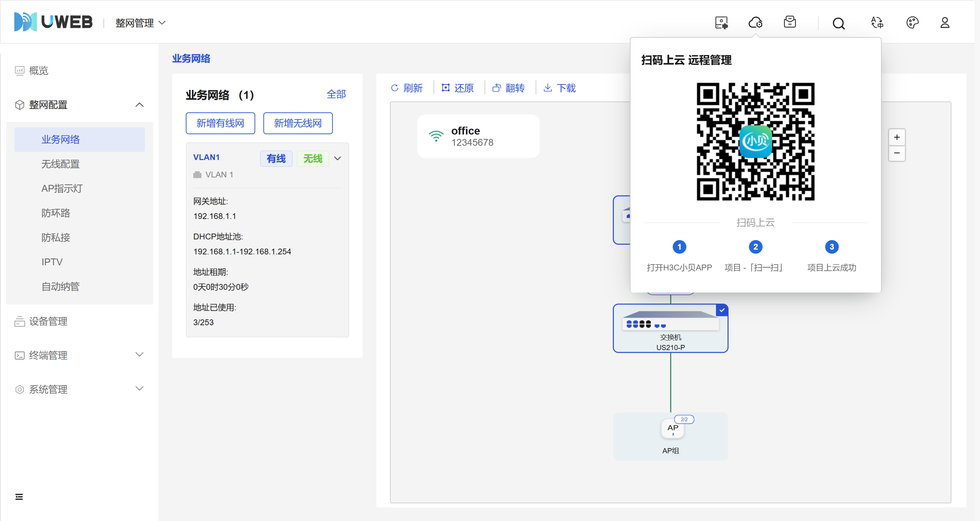980x521 pixels.
Task: Toggle the checkmark on the US210-P node
Action: 722,310
